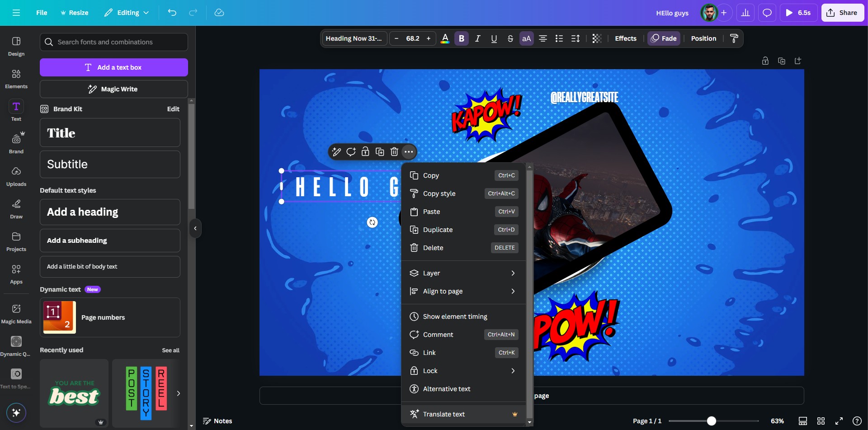The width and height of the screenshot is (868, 430).
Task: Open the Editing mode dropdown
Action: pyautogui.click(x=127, y=13)
